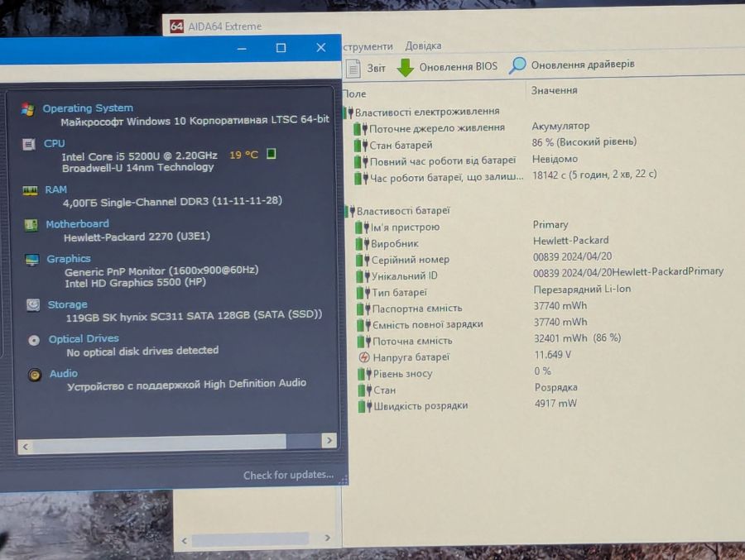745x560 pixels.
Task: Select the value 11.649 V
Action: pos(553,355)
